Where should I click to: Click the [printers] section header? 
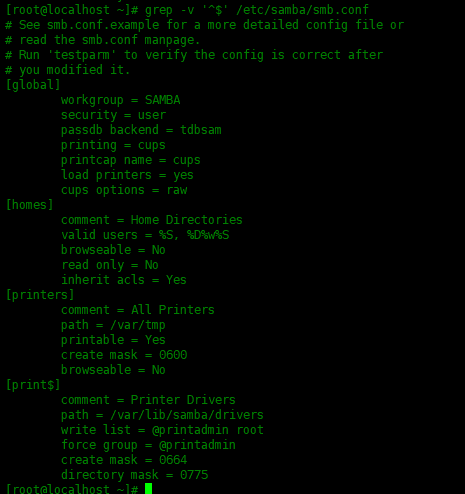[40, 295]
